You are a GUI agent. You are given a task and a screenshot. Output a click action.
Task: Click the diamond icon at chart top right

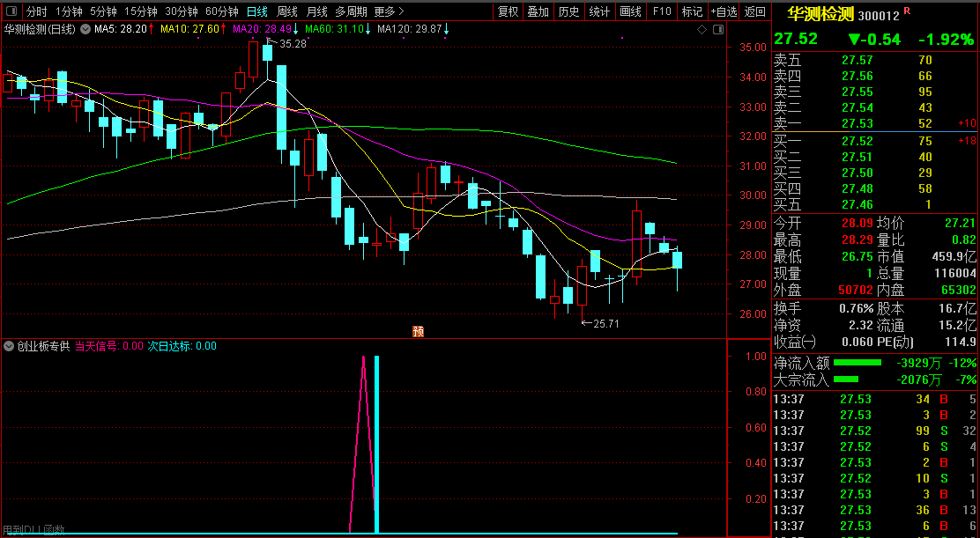tap(702, 29)
